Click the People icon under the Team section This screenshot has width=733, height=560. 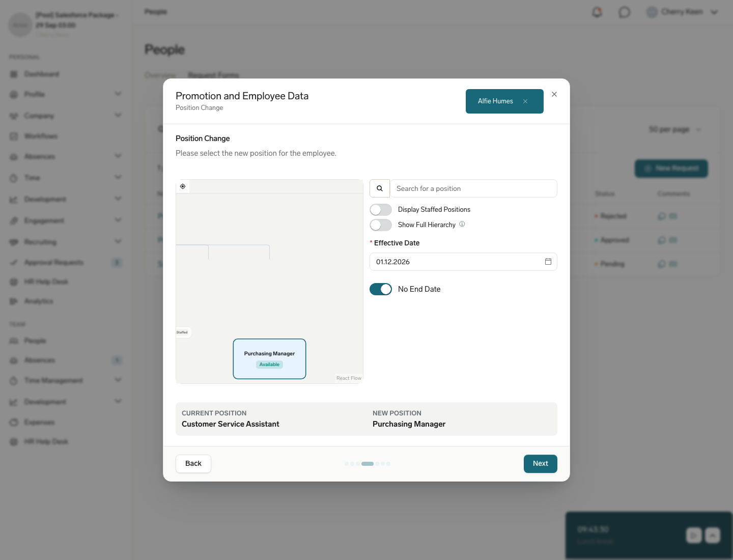click(x=14, y=341)
